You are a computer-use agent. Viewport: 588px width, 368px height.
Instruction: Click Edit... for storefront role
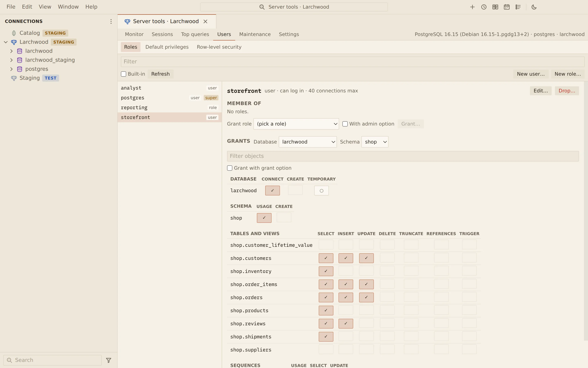(540, 91)
